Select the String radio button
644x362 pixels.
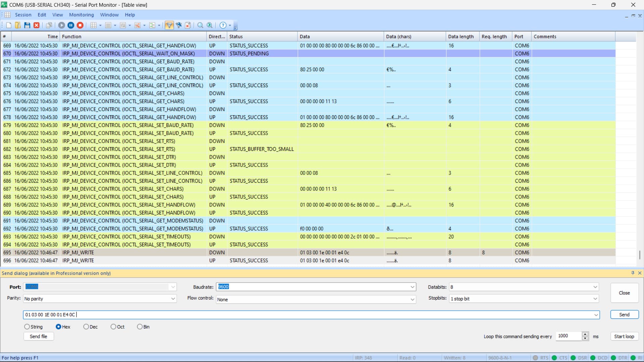27,327
